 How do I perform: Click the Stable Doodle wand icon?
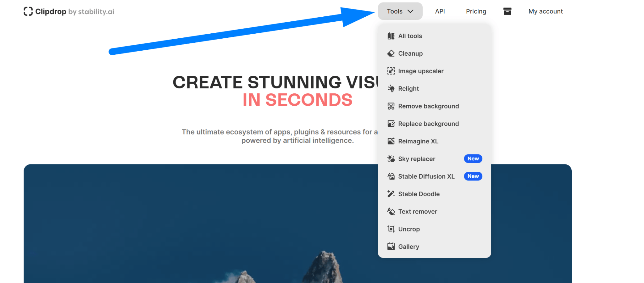(391, 194)
